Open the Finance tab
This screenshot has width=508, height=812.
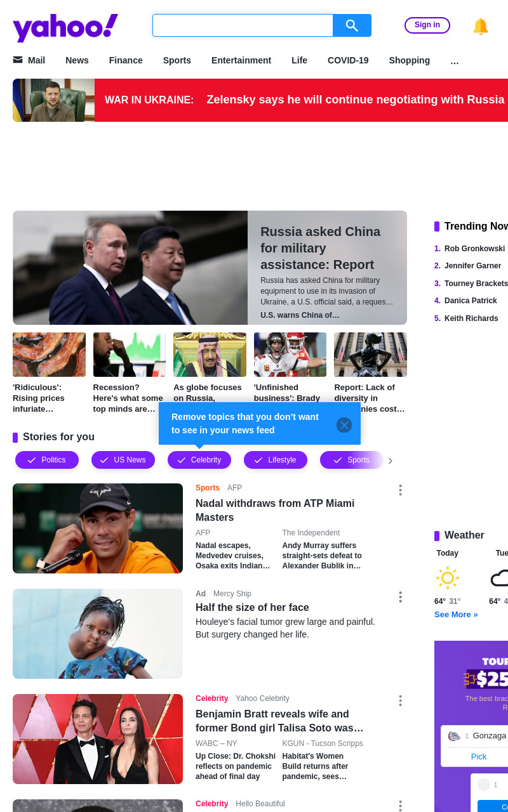[126, 60]
